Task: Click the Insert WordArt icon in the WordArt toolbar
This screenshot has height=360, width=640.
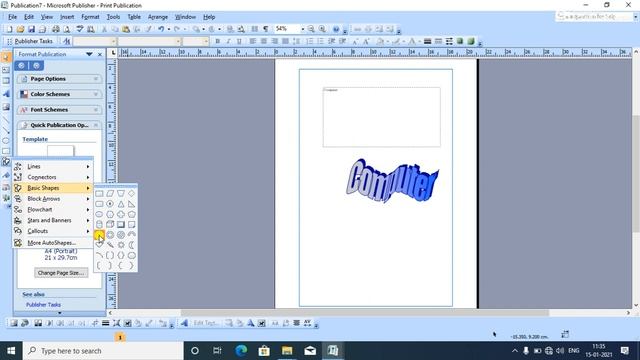Action: 184,323
